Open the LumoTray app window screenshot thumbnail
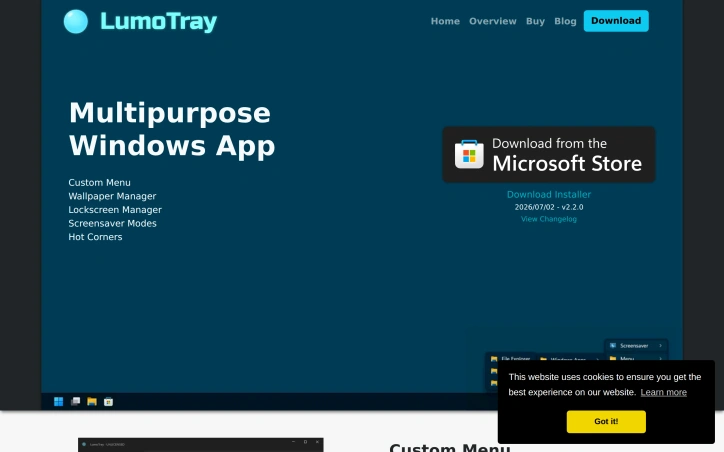This screenshot has width=724, height=452. 200,445
